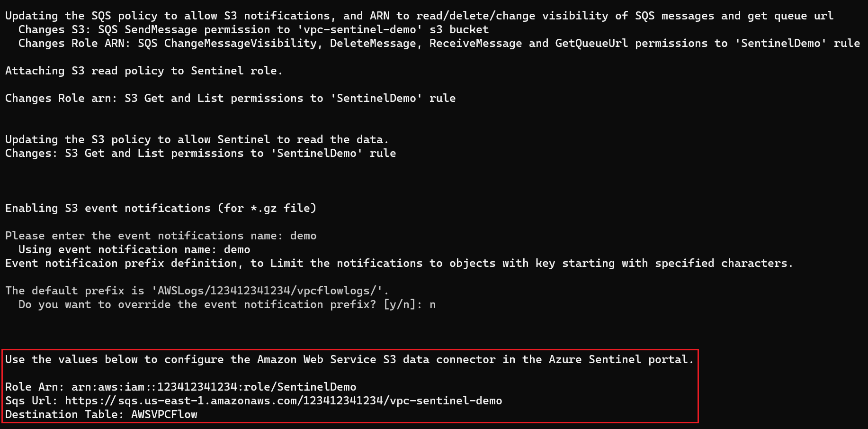This screenshot has height=429, width=868.
Task: Click the Role Arn value in highlighted box
Action: 214,387
